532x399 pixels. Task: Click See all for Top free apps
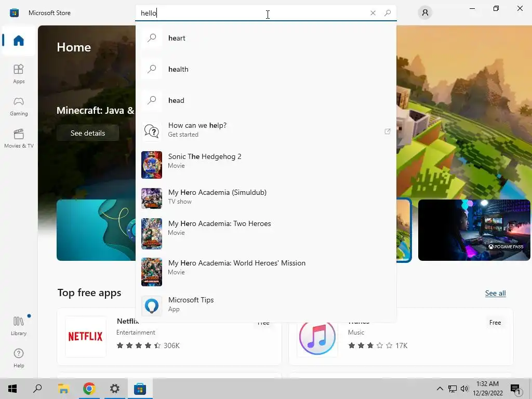(495, 293)
